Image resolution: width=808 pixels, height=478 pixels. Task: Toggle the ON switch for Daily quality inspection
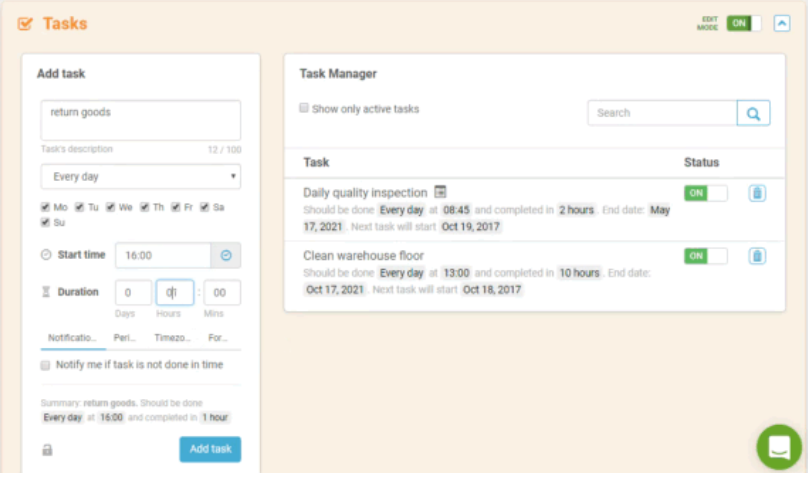pyautogui.click(x=705, y=193)
